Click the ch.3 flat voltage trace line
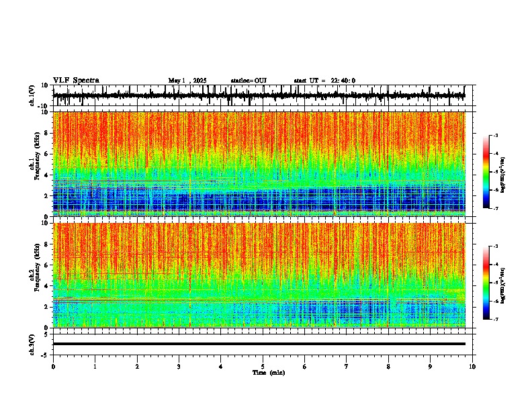 259,344
